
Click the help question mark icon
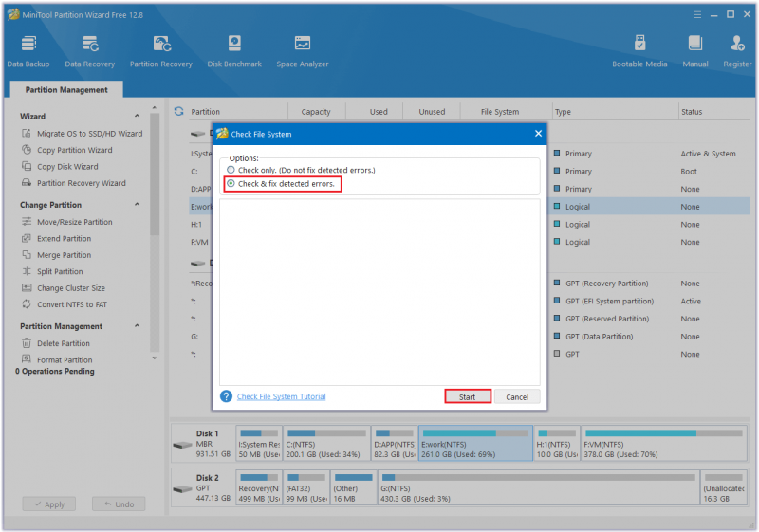(226, 396)
